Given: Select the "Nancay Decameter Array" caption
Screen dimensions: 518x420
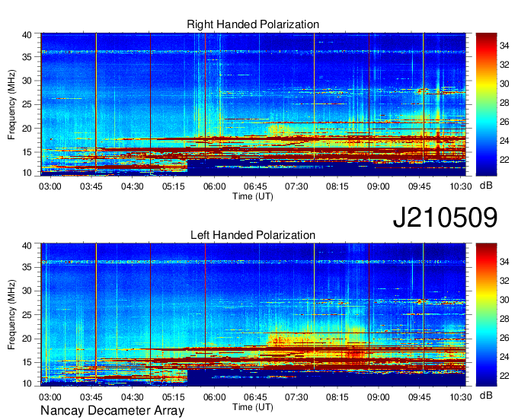Looking at the screenshot, I should [112, 411].
